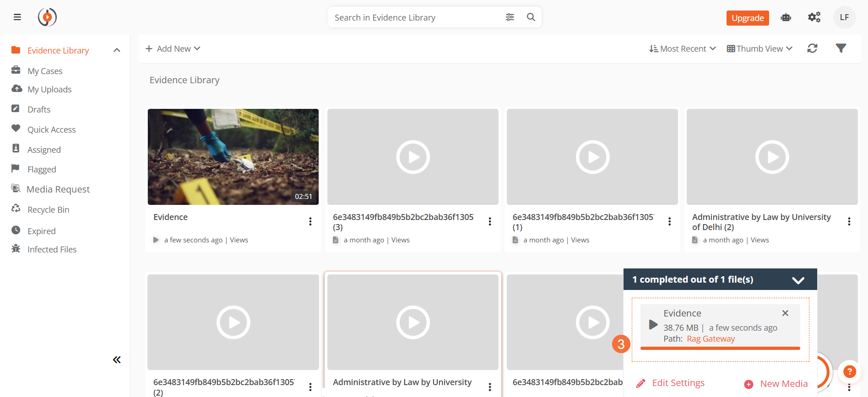Refresh the evidence library list
Image resolution: width=868 pixels, height=397 pixels.
pos(813,48)
